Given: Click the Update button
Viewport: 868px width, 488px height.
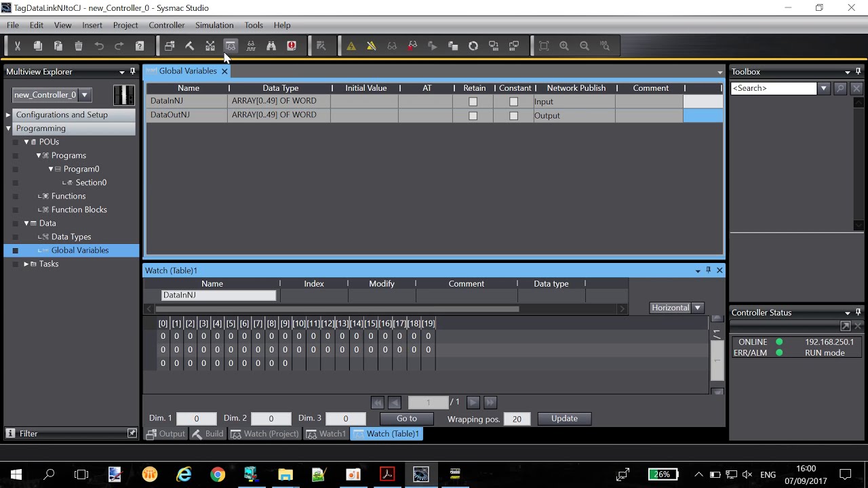Looking at the screenshot, I should click(x=564, y=419).
